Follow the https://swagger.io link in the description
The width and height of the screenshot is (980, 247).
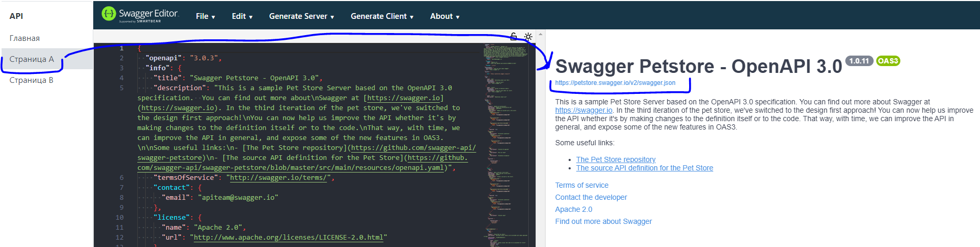[584, 110]
